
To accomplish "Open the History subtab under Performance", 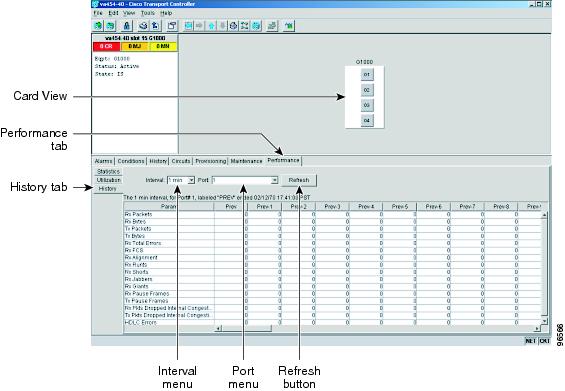I will [107, 188].
